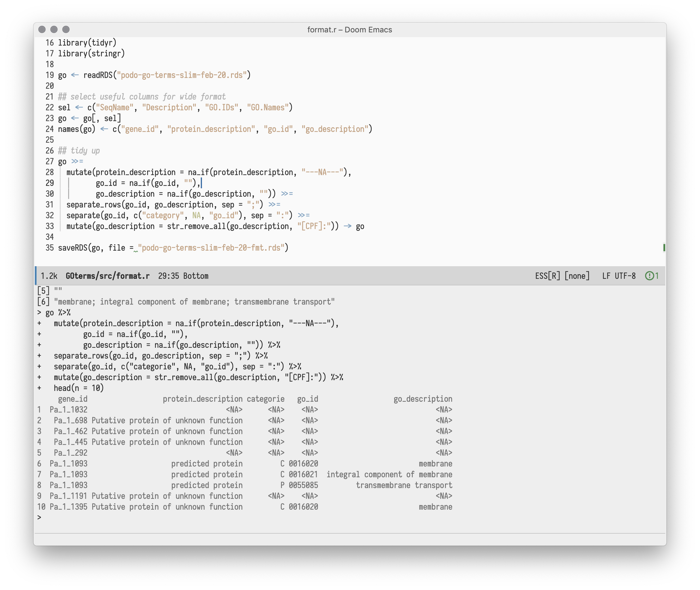This screenshot has height=590, width=700.
Task: Click the green git-gutter marker beside line 35
Action: tap(664, 248)
